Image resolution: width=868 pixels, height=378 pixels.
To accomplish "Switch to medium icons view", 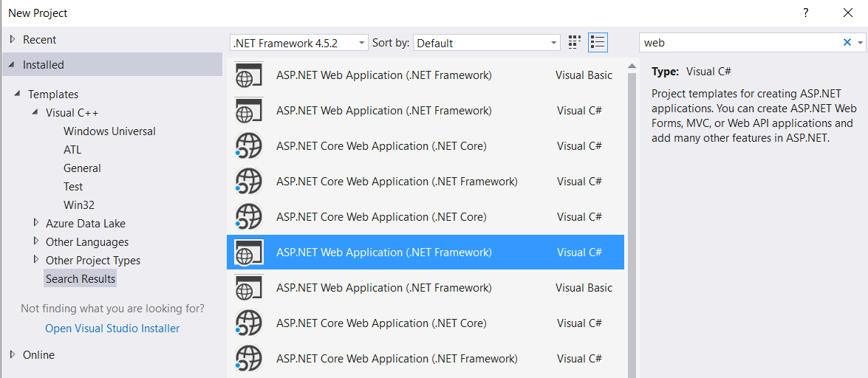I will coord(575,43).
